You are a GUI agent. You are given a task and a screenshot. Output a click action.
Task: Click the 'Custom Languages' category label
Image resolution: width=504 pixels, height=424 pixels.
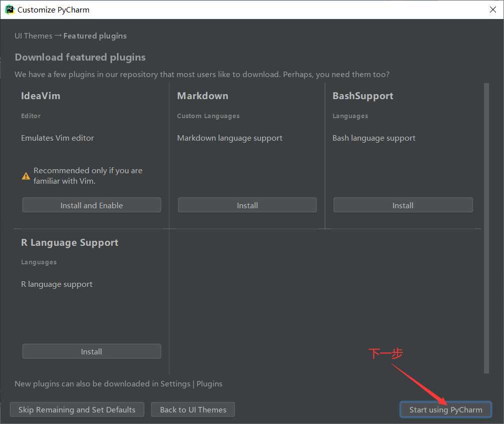point(208,116)
